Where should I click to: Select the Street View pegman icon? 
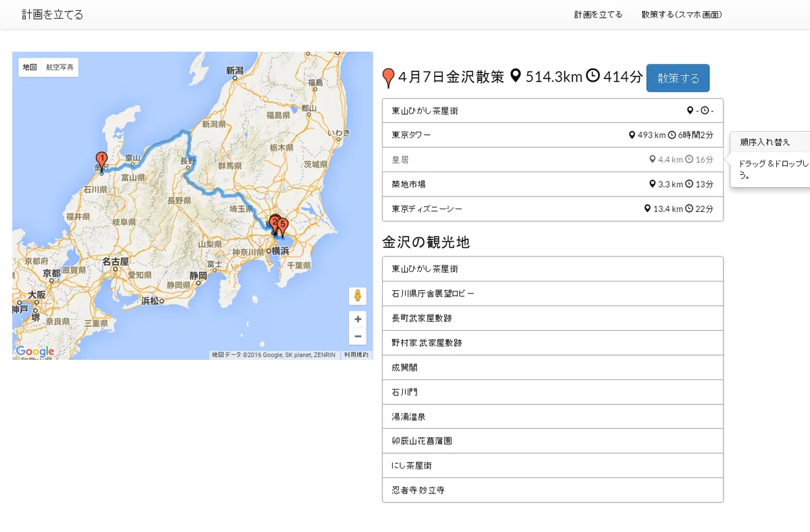(358, 296)
